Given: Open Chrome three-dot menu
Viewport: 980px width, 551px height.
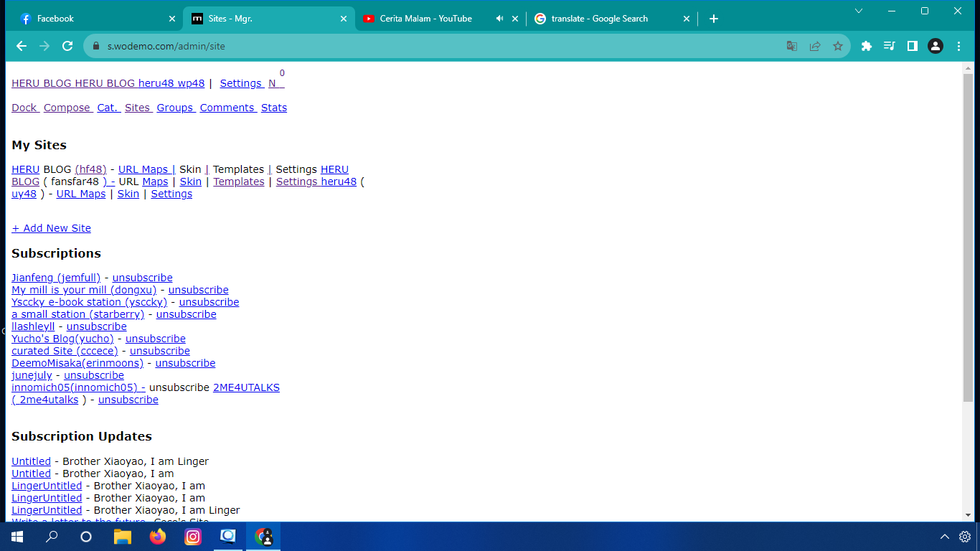Looking at the screenshot, I should 959,46.
